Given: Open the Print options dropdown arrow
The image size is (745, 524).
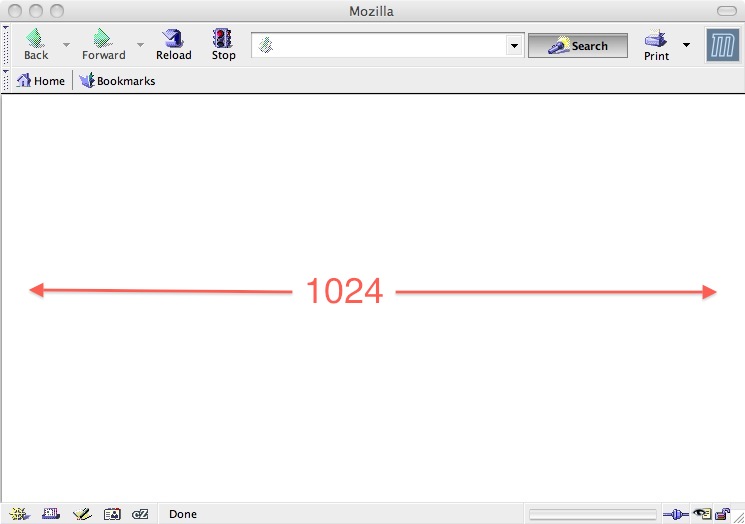Looking at the screenshot, I should tap(686, 45).
